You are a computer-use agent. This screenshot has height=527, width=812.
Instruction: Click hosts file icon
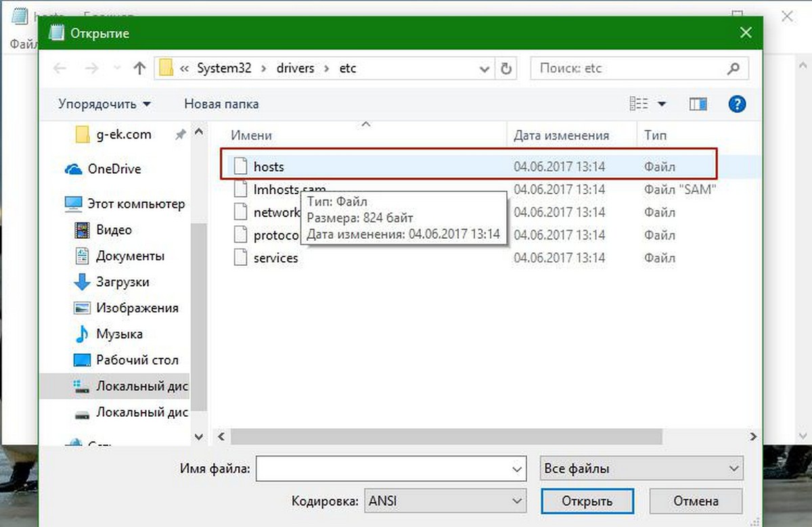point(240,166)
